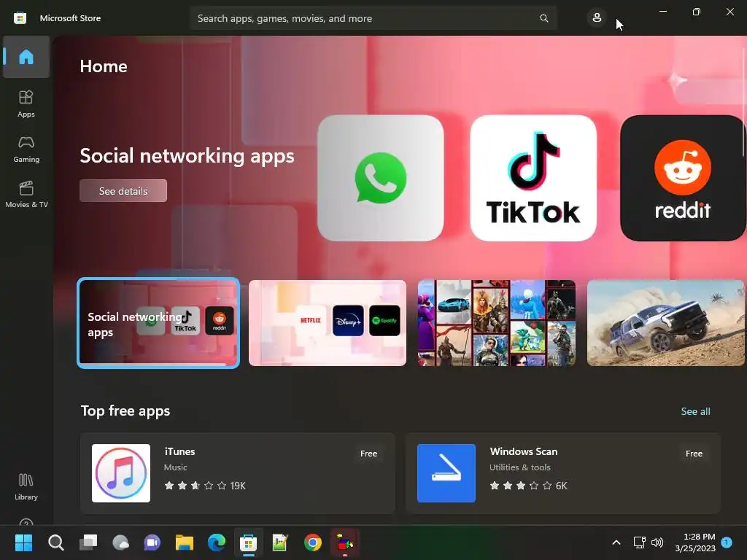This screenshot has width=747, height=560.
Task: Click the Free button on iTunes card
Action: [x=368, y=454]
